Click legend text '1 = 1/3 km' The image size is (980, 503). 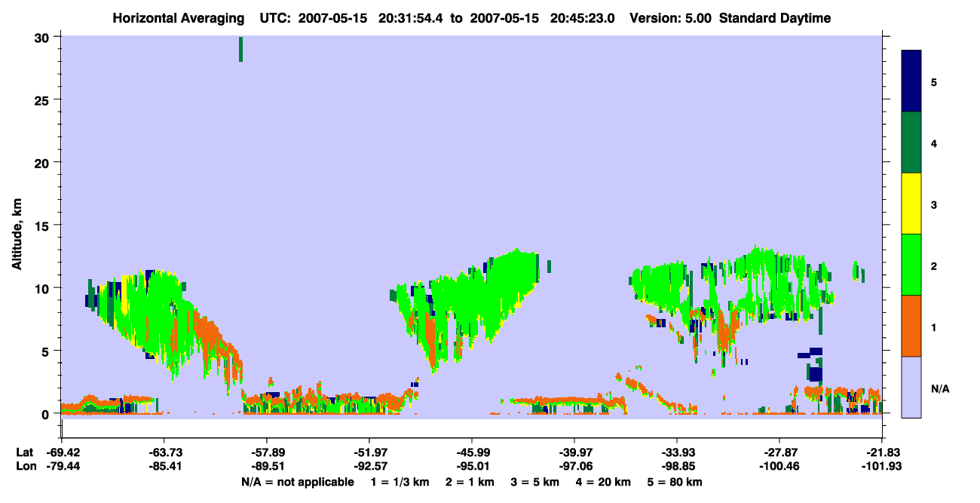point(400,482)
